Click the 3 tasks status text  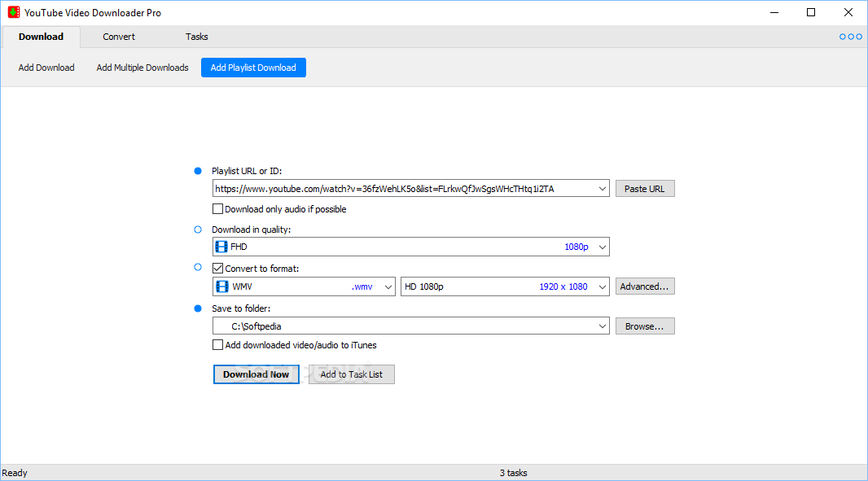point(513,473)
